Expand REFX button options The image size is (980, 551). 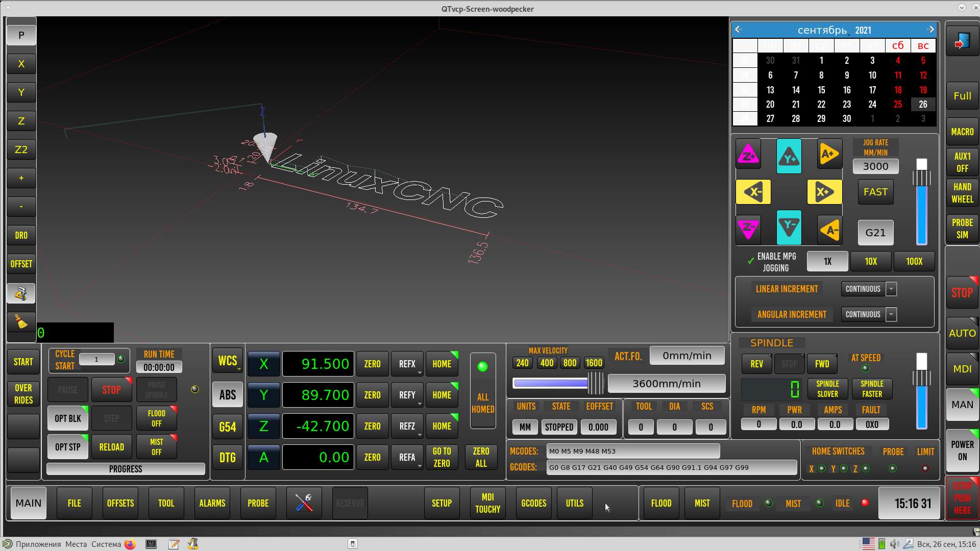[x=420, y=373]
